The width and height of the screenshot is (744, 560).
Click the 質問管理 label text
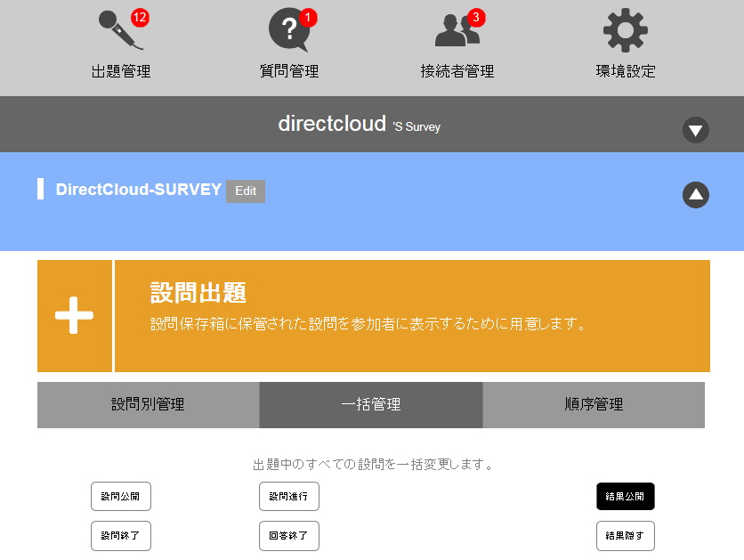tap(289, 71)
